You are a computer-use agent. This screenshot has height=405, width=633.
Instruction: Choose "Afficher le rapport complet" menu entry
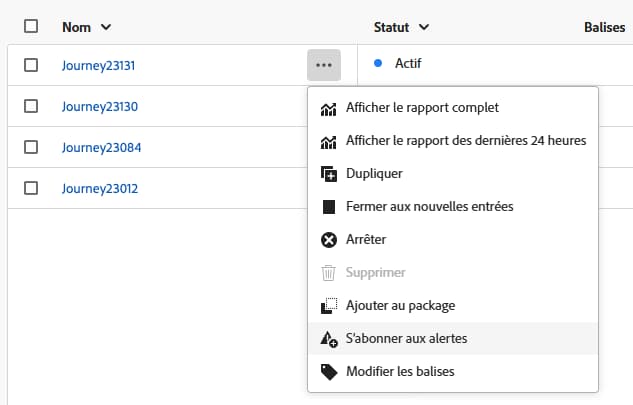pyautogui.click(x=422, y=108)
